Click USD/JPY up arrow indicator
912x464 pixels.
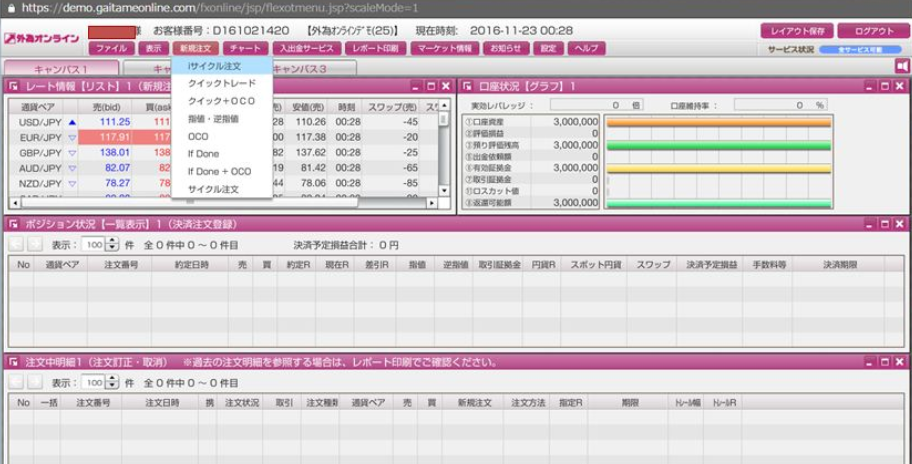[72, 122]
